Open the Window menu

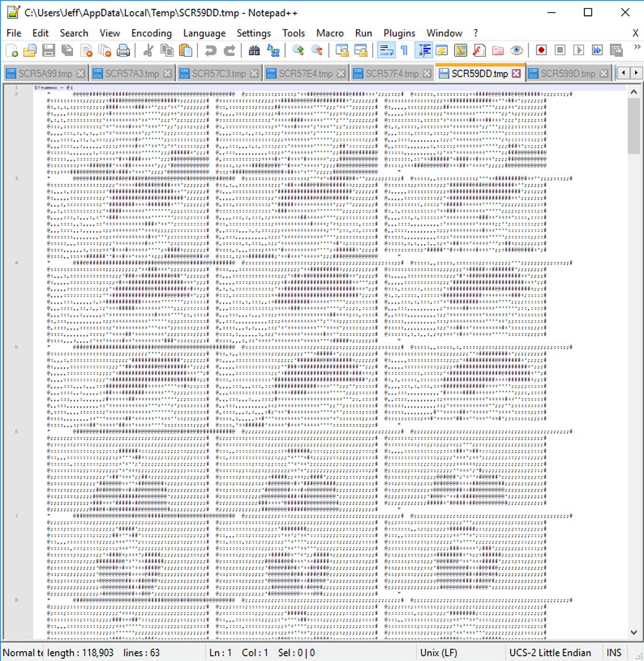coord(444,33)
